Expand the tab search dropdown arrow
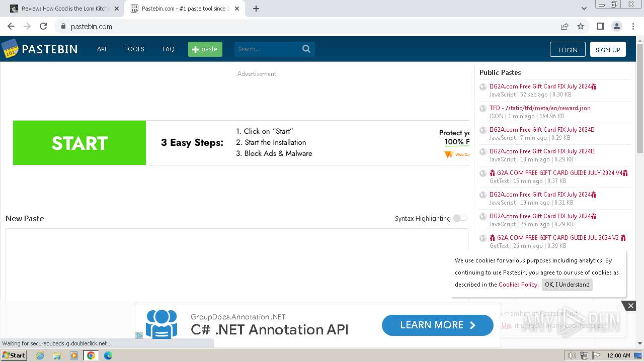 [x=584, y=9]
